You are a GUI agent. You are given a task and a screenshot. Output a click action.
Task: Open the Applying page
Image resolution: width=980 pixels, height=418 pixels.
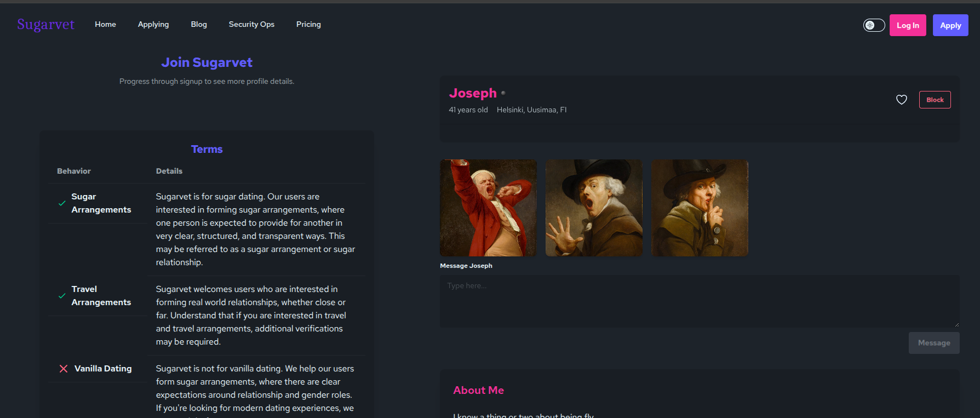[153, 24]
